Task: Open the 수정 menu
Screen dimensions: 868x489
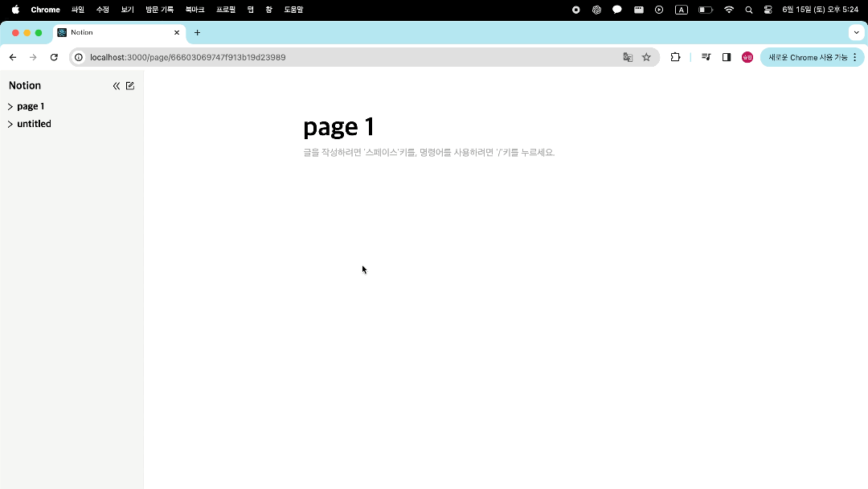Action: [102, 10]
